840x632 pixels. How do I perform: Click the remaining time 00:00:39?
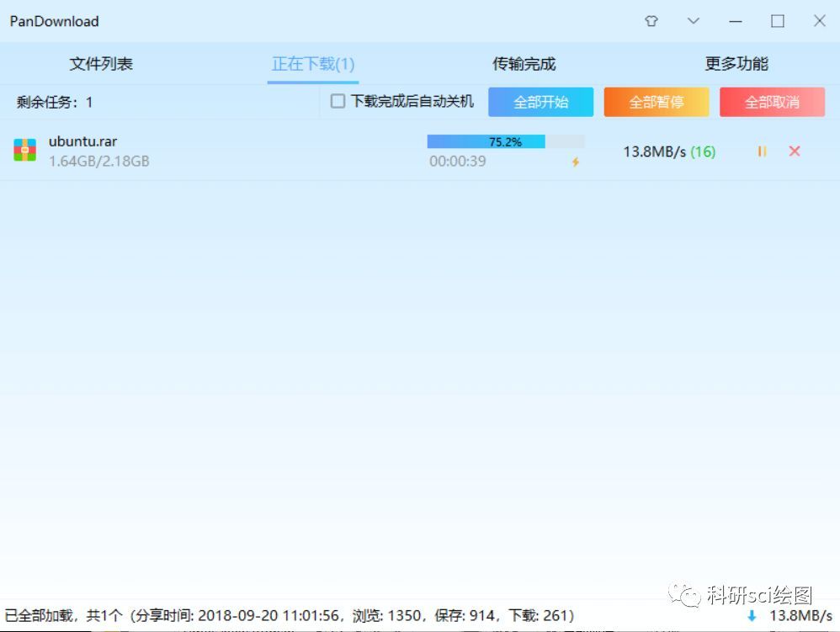(x=458, y=162)
